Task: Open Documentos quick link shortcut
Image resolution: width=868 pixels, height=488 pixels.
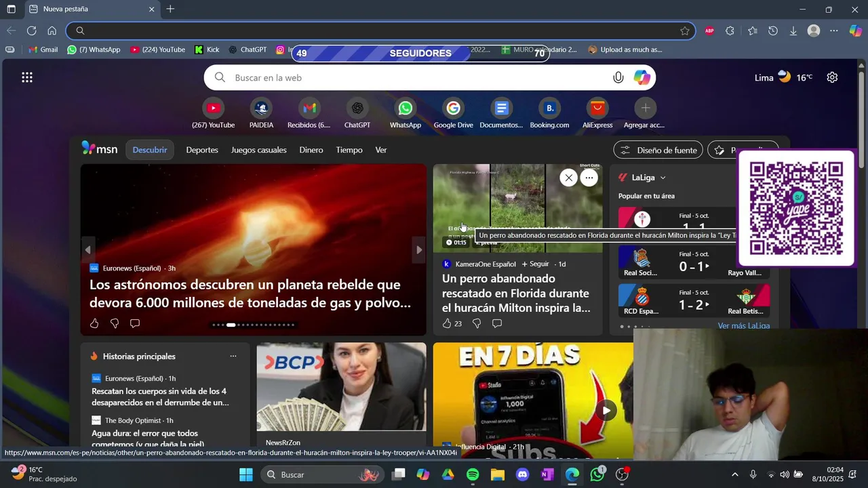Action: [x=501, y=113]
